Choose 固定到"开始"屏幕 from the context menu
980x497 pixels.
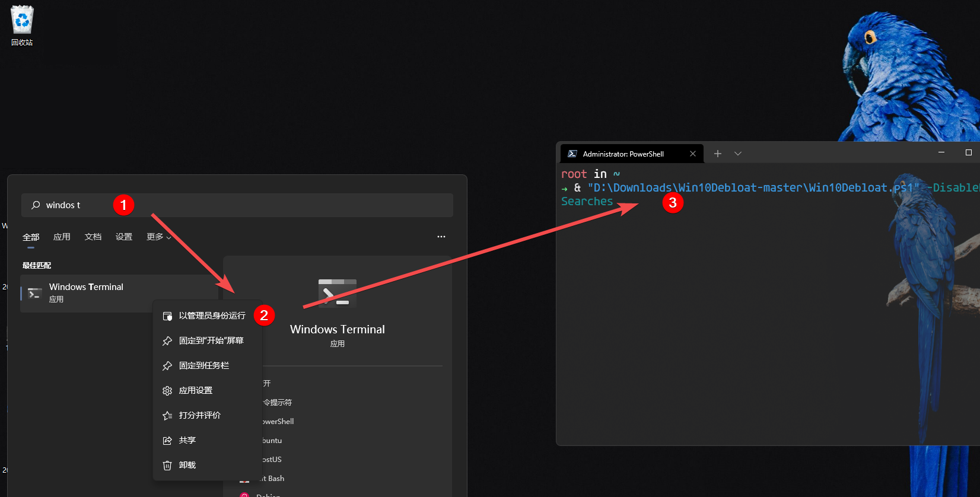tap(208, 341)
